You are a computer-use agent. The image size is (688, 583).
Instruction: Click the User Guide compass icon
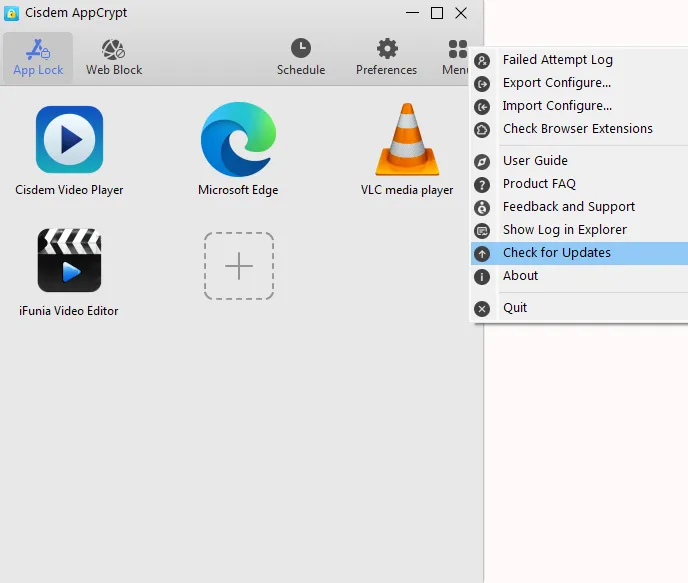[x=482, y=162]
